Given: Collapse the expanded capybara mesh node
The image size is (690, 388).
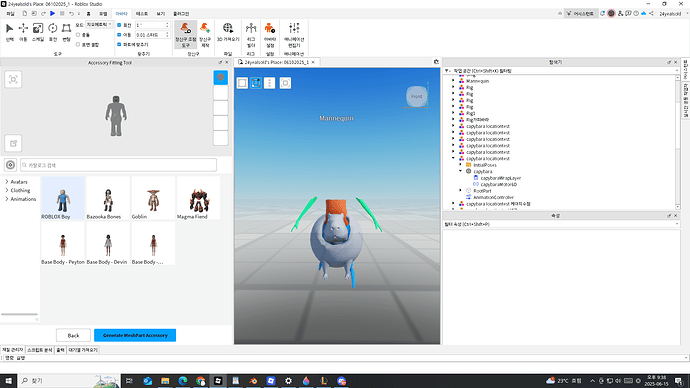Looking at the screenshot, I should pyautogui.click(x=461, y=171).
